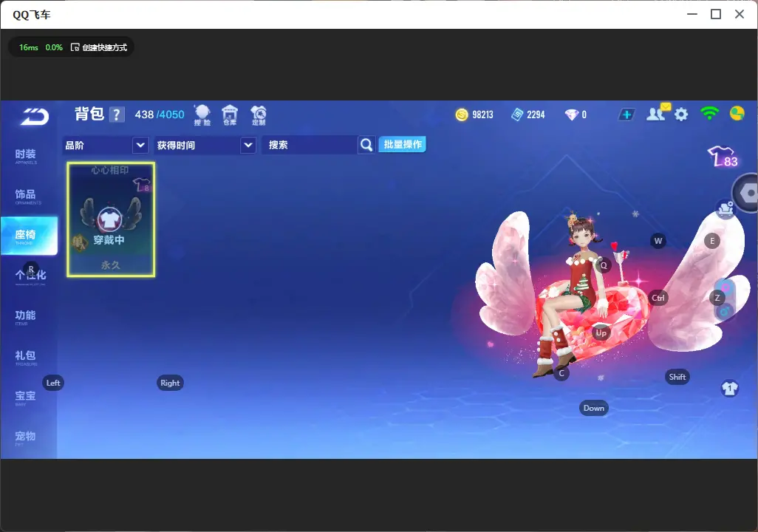Click the QQ Speed logo back icon
758x532 pixels.
(34, 116)
